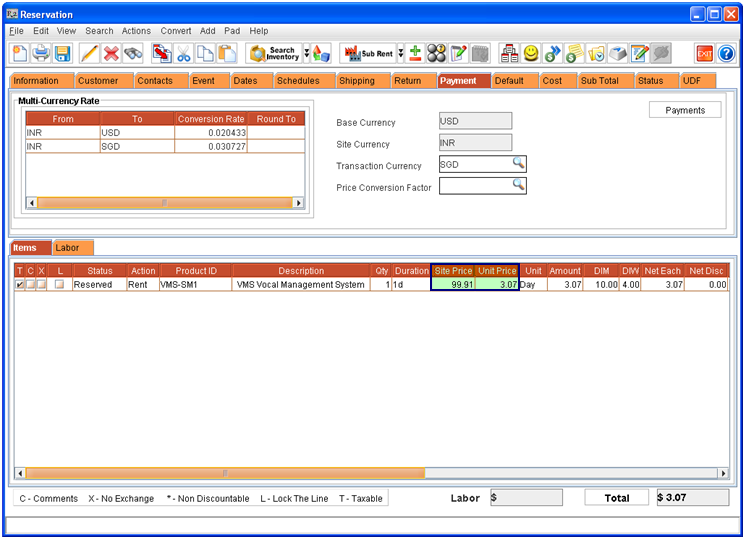Open the Actions menu
Image resolution: width=744 pixels, height=541 pixels.
136,31
